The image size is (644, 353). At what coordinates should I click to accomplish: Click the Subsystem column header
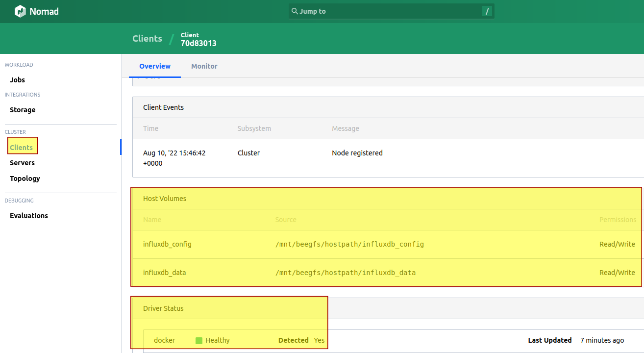pyautogui.click(x=254, y=128)
